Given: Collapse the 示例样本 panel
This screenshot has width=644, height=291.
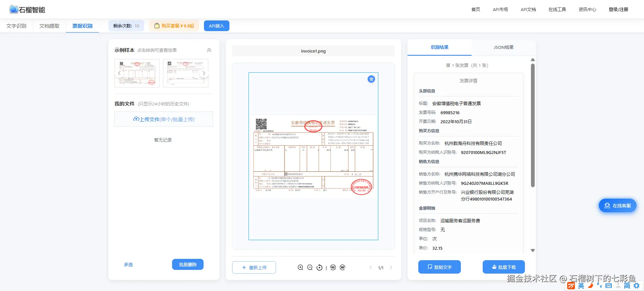Looking at the screenshot, I should point(209,50).
